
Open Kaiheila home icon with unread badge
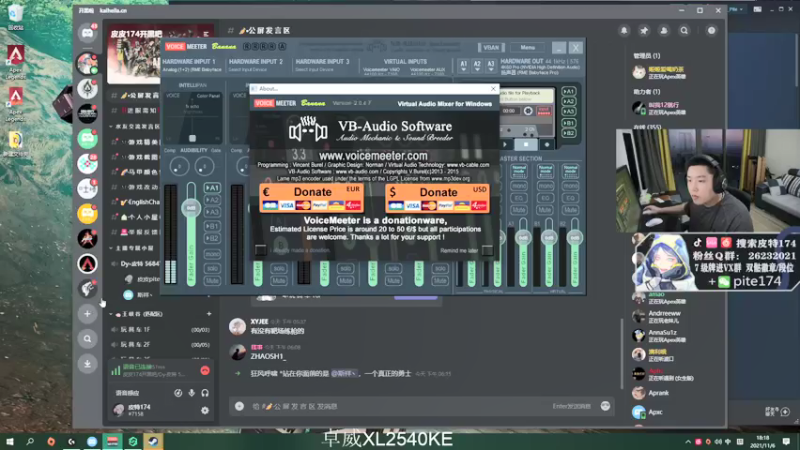tap(87, 33)
